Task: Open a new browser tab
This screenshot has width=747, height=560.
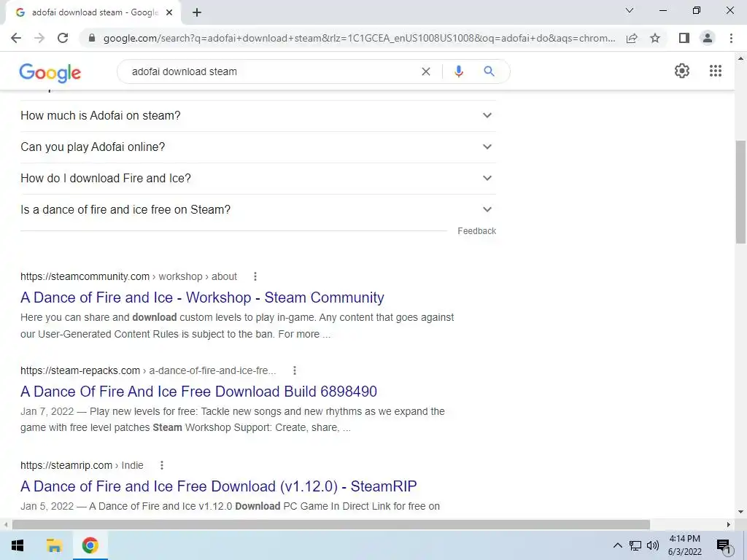Action: [x=197, y=12]
